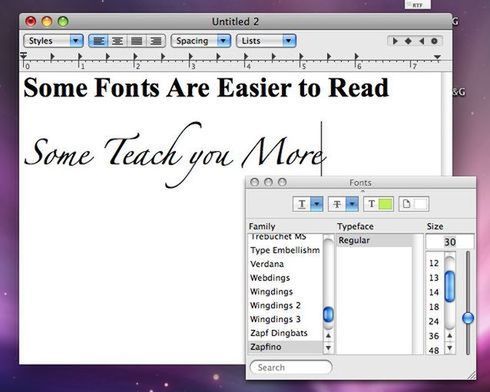The image size is (490, 392).
Task: Align text left in toolbar
Action: coord(98,41)
